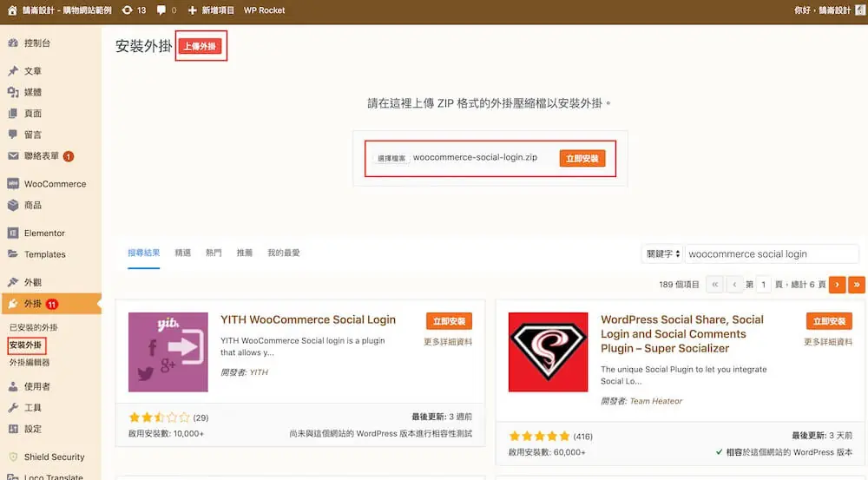
Task: Click 189 個項目 results count text
Action: tap(680, 285)
